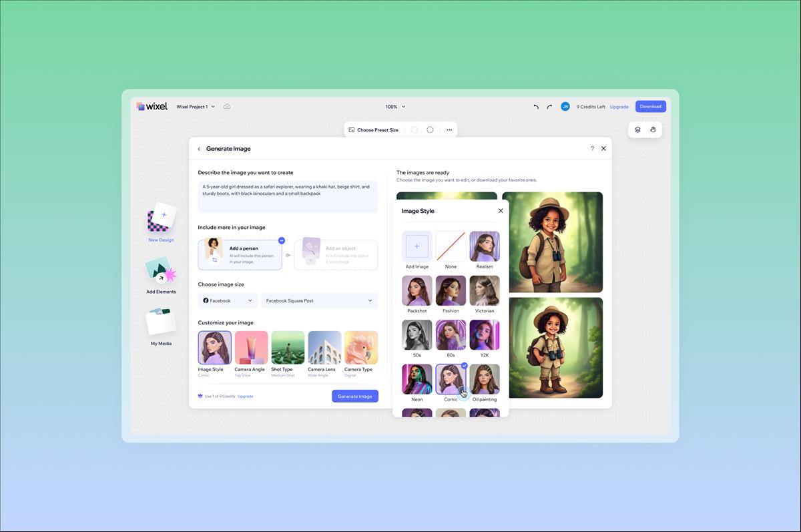The width and height of the screenshot is (801, 532).
Task: Click the Download button
Action: (650, 107)
